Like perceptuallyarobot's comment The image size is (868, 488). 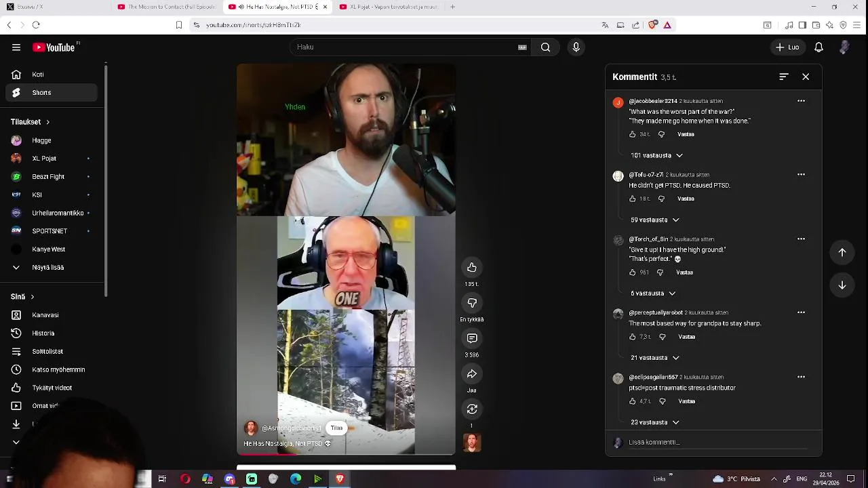pyautogui.click(x=633, y=337)
